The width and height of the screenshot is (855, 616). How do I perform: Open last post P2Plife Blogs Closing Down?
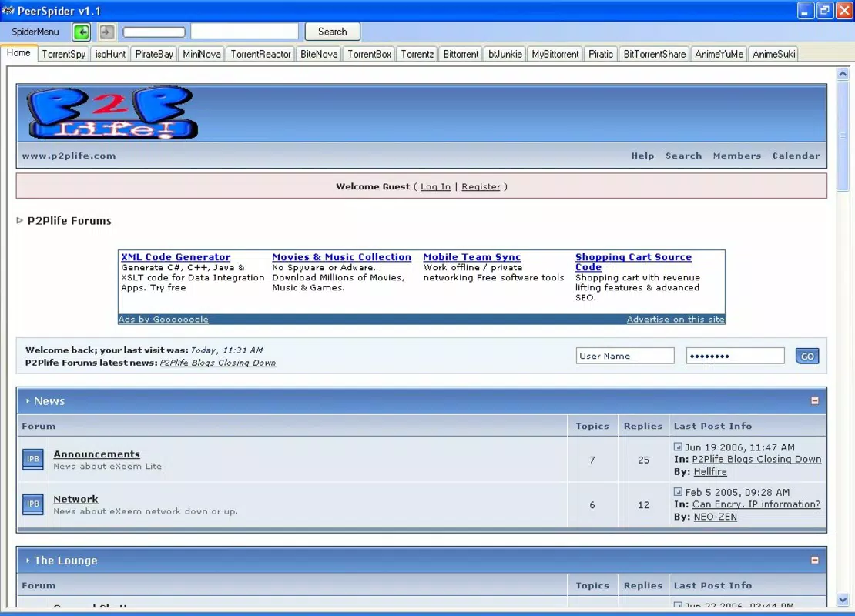tap(756, 459)
